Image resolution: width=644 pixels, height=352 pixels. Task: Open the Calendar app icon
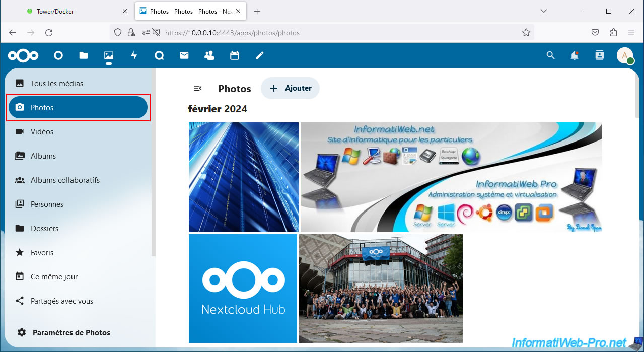235,56
